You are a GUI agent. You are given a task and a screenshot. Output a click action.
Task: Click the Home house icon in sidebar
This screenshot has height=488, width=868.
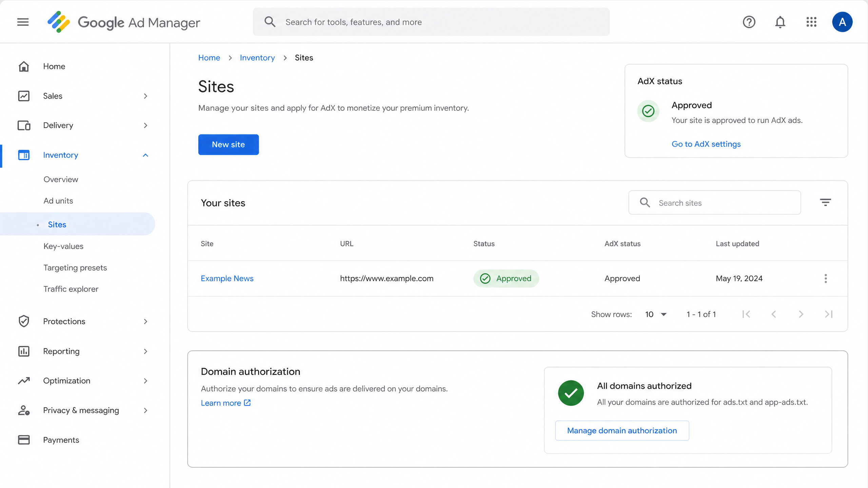24,66
